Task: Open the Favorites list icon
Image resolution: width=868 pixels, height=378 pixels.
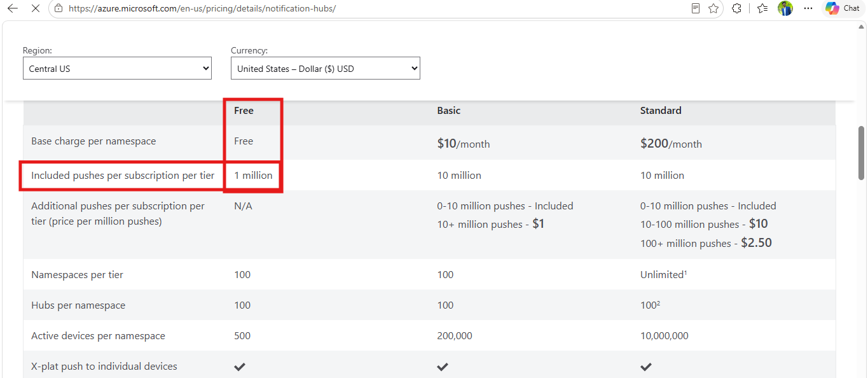Action: click(762, 8)
